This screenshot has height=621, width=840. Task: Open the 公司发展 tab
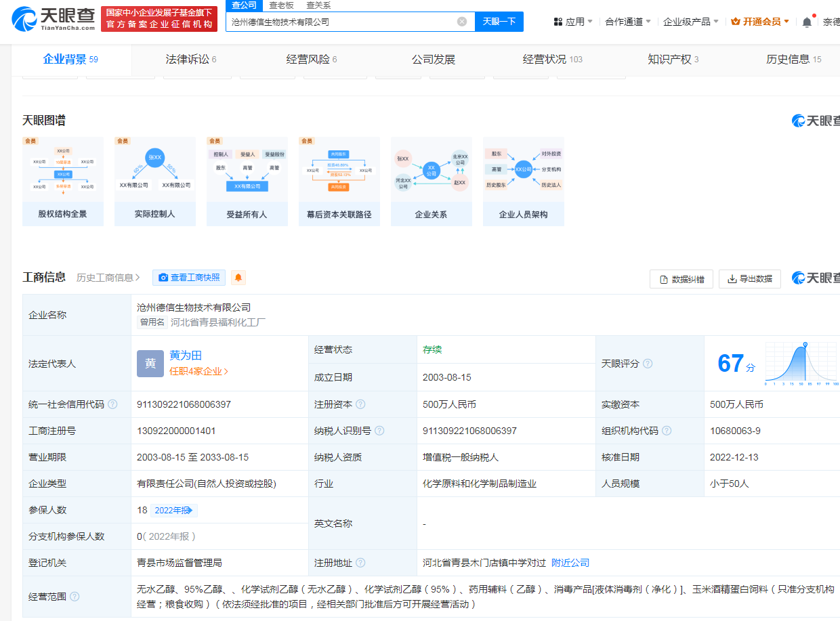pyautogui.click(x=434, y=60)
